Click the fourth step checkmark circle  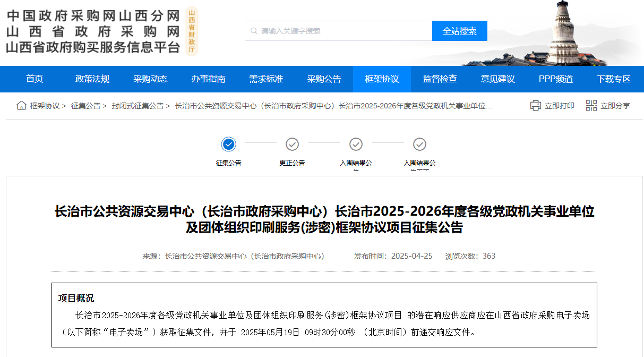point(420,144)
